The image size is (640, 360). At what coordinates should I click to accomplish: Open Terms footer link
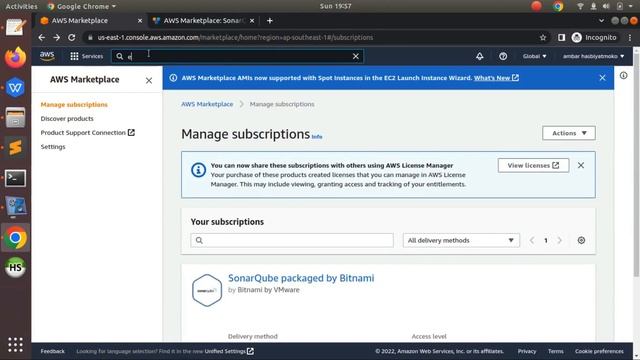(x=556, y=351)
